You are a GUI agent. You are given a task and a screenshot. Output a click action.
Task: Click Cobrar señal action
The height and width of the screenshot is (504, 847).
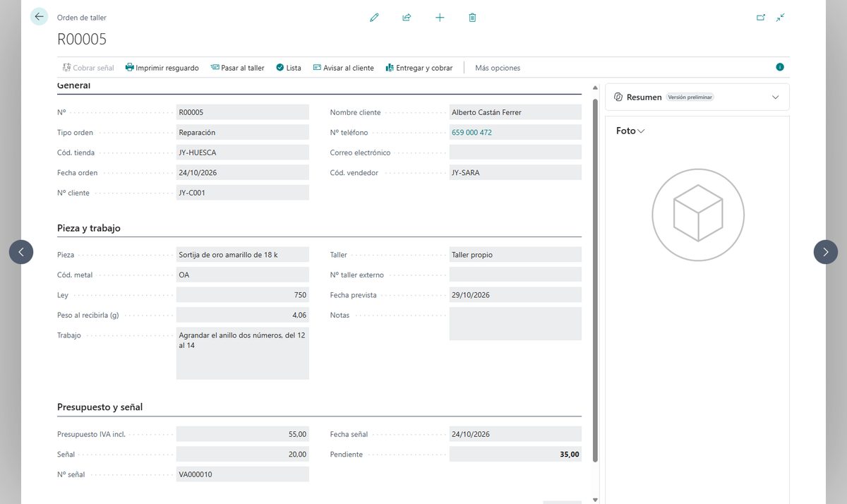[88, 68]
